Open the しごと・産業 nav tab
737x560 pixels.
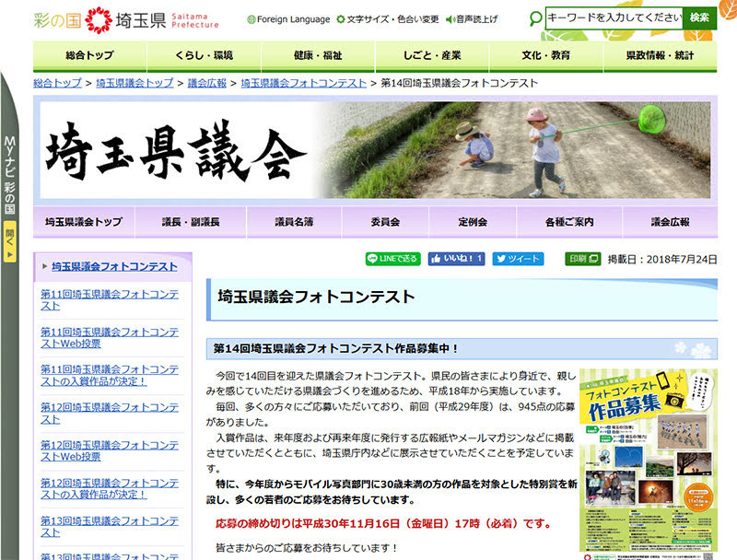[x=432, y=55]
